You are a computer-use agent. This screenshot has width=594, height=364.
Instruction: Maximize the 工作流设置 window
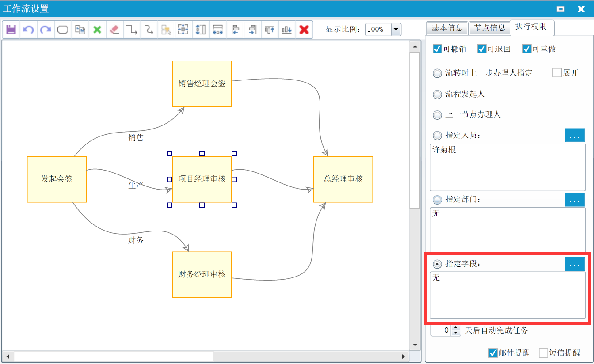click(560, 9)
